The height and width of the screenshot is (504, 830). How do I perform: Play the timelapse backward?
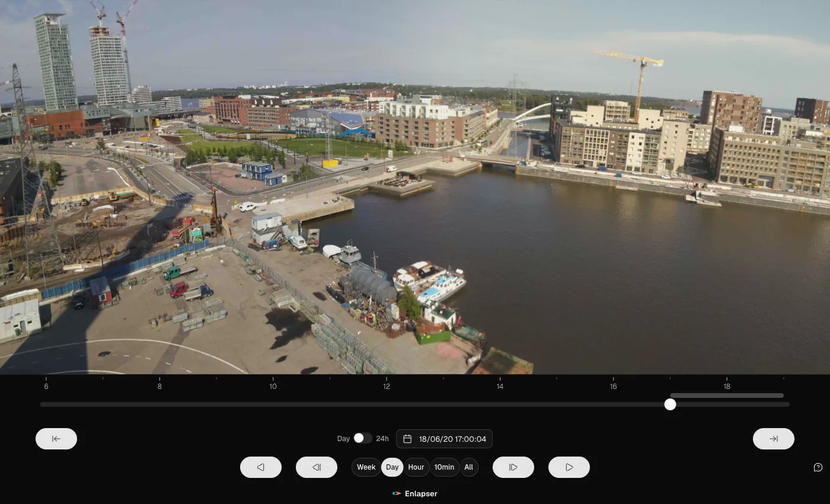[261, 467]
